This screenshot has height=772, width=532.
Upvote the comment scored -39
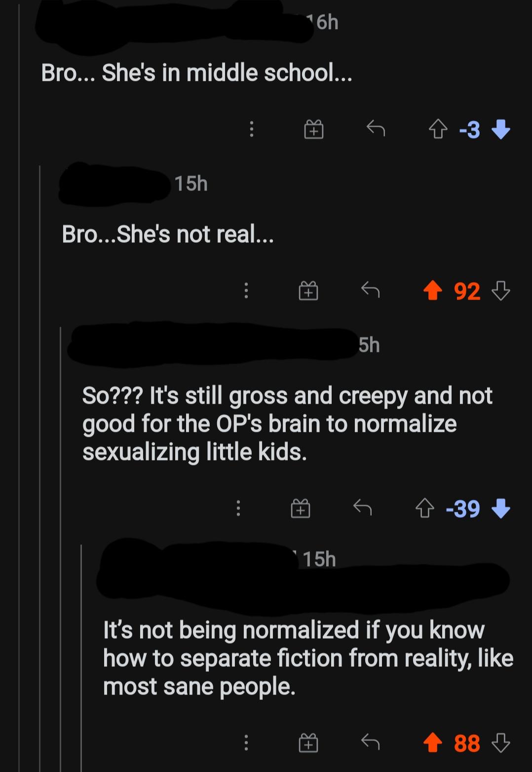tap(425, 508)
